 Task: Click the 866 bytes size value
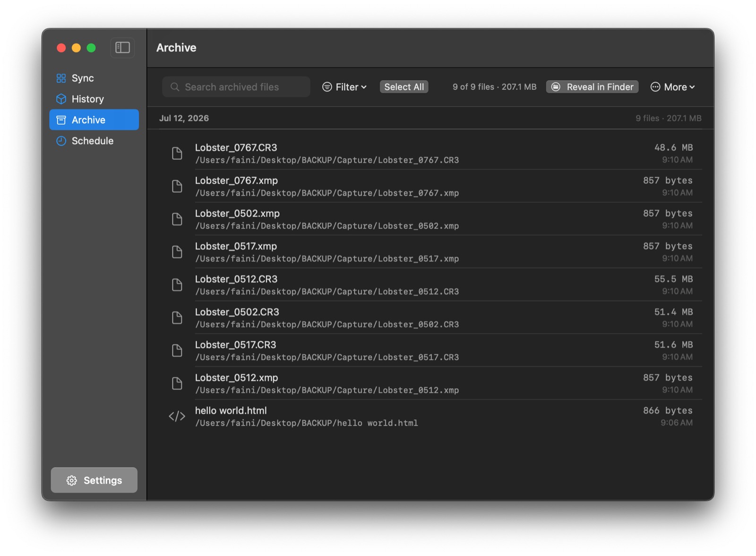[668, 410]
